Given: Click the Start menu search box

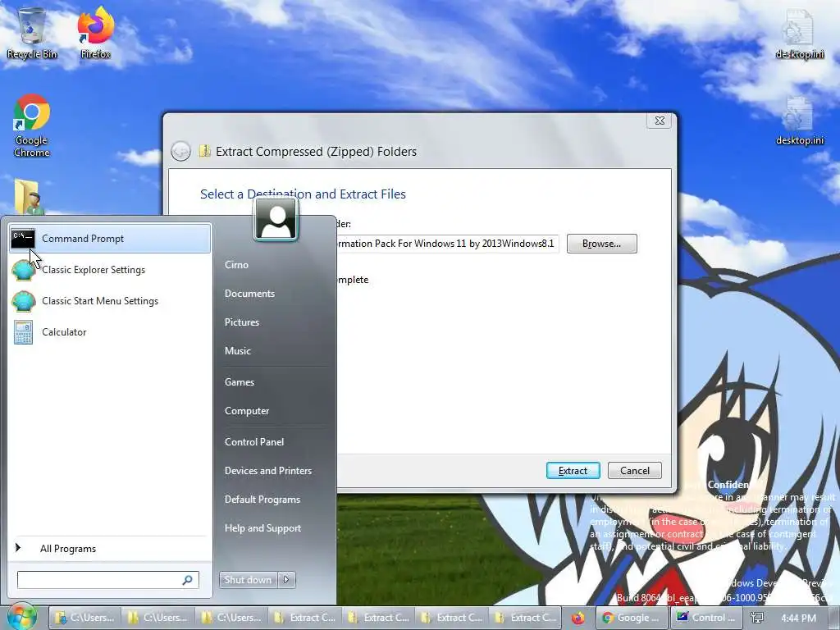Looking at the screenshot, I should [107, 580].
